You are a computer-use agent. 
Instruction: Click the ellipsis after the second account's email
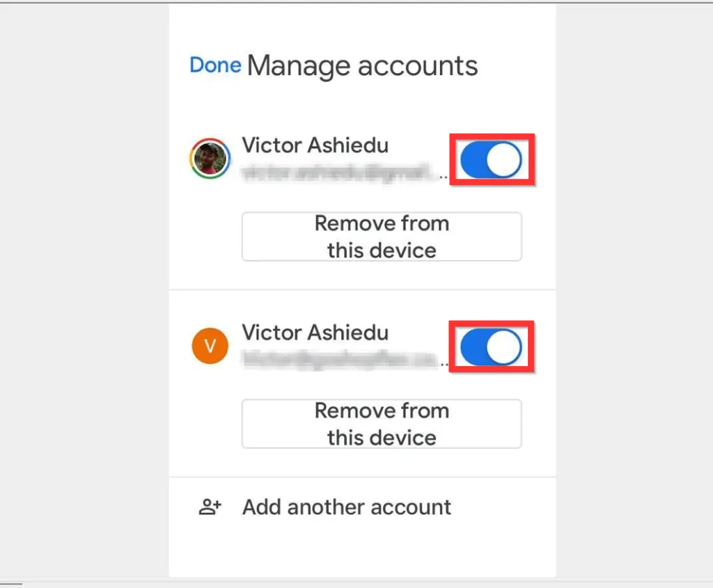pyautogui.click(x=446, y=364)
